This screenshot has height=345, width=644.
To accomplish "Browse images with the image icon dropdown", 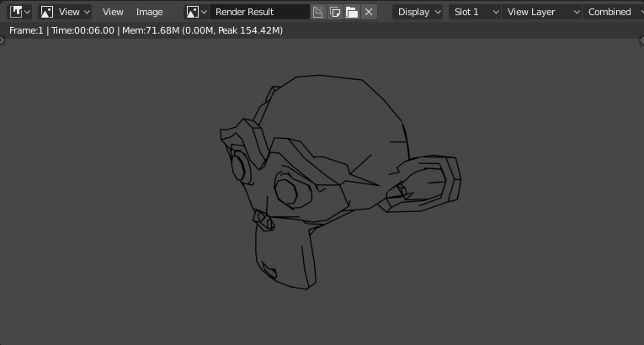I will (x=196, y=12).
